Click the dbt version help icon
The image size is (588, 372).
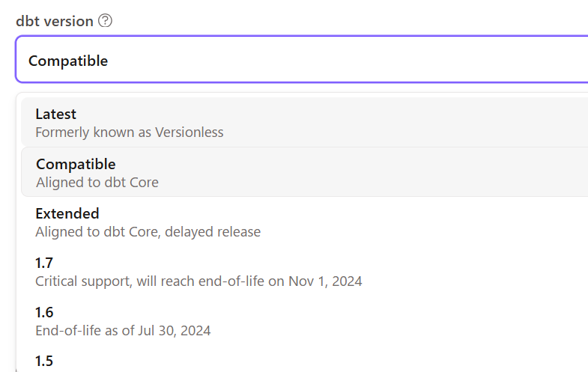105,21
